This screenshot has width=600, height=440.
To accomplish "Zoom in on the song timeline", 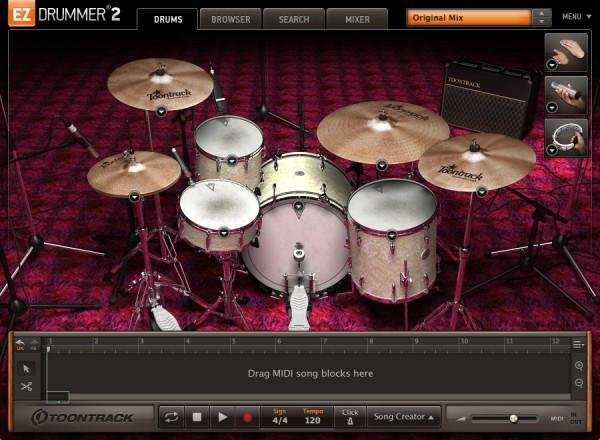I will [x=579, y=366].
